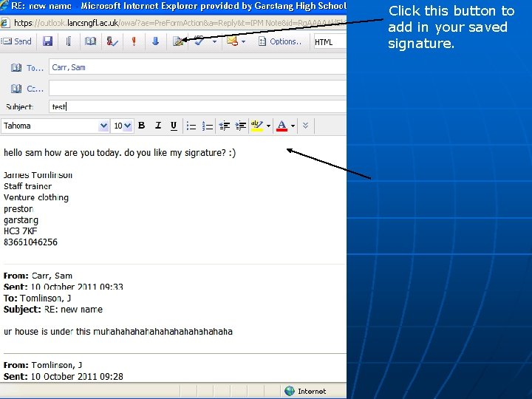The width and height of the screenshot is (532, 399).
Task: Set low importance with blue down arrow
Action: click(x=155, y=41)
